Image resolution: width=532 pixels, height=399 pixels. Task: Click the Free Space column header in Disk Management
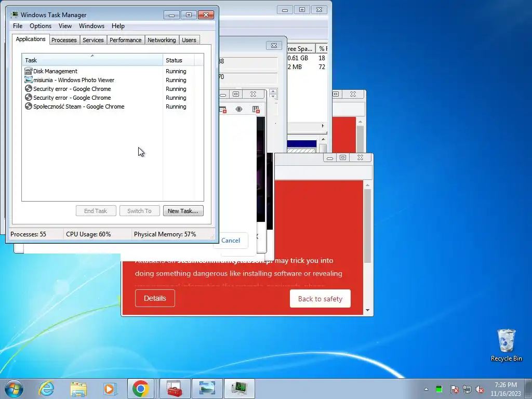pyautogui.click(x=301, y=48)
